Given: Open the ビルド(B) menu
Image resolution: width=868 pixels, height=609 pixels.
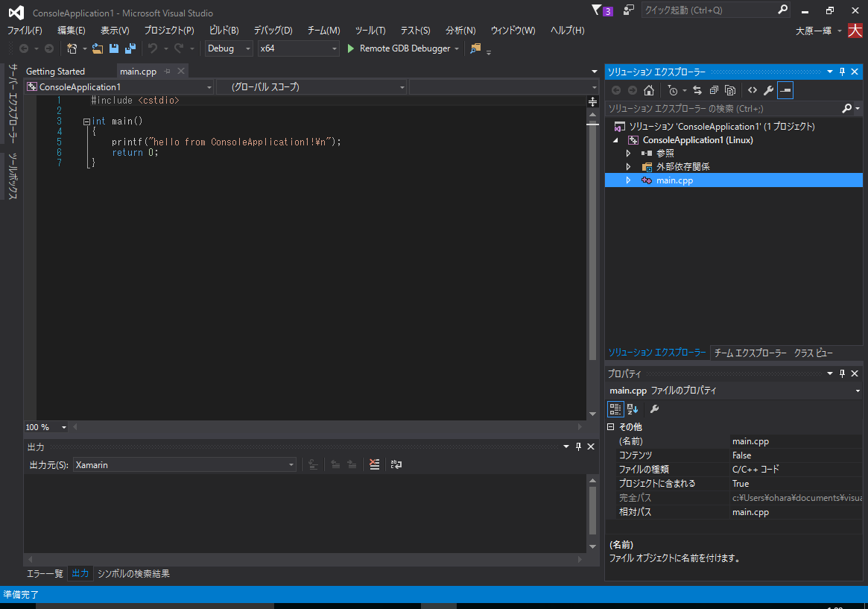Looking at the screenshot, I should point(224,31).
